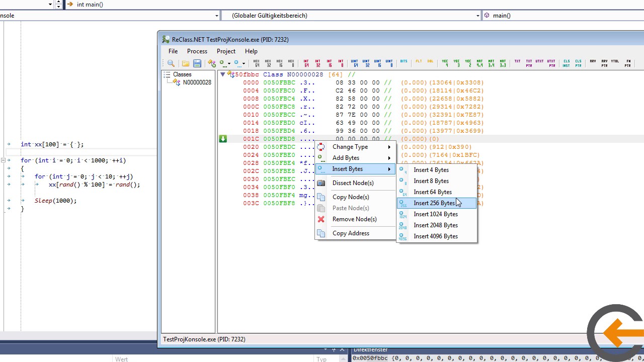Click Copy Address in context menu
The image size is (644, 362).
[355, 233]
